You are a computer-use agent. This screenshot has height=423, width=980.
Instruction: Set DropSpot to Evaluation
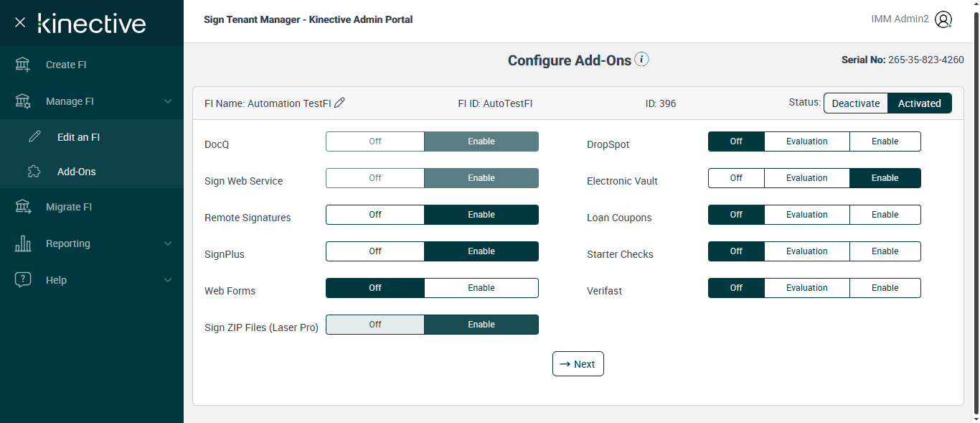tap(806, 141)
